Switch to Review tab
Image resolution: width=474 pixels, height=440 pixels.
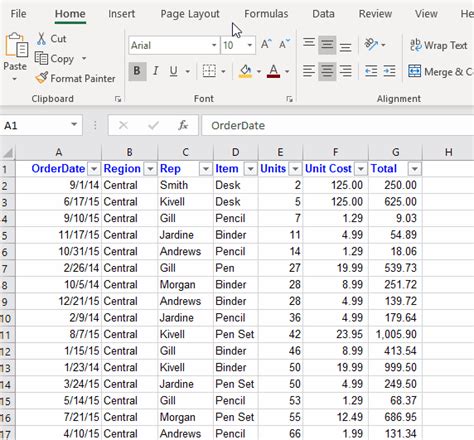point(375,14)
